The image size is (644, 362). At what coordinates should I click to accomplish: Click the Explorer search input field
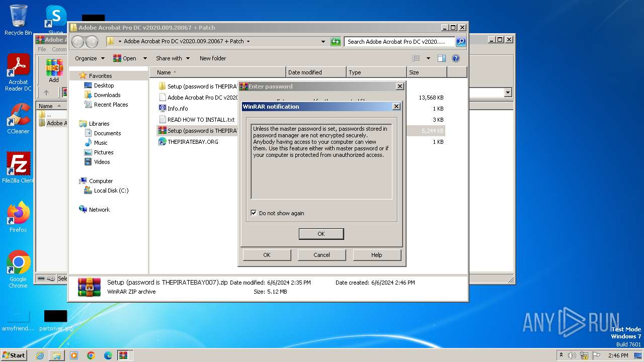tap(399, 42)
